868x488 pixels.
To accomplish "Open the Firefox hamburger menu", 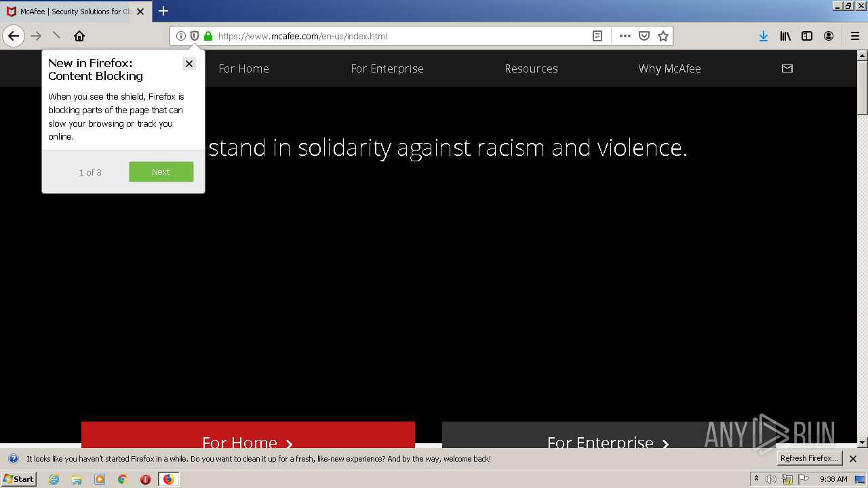I will 855,36.
